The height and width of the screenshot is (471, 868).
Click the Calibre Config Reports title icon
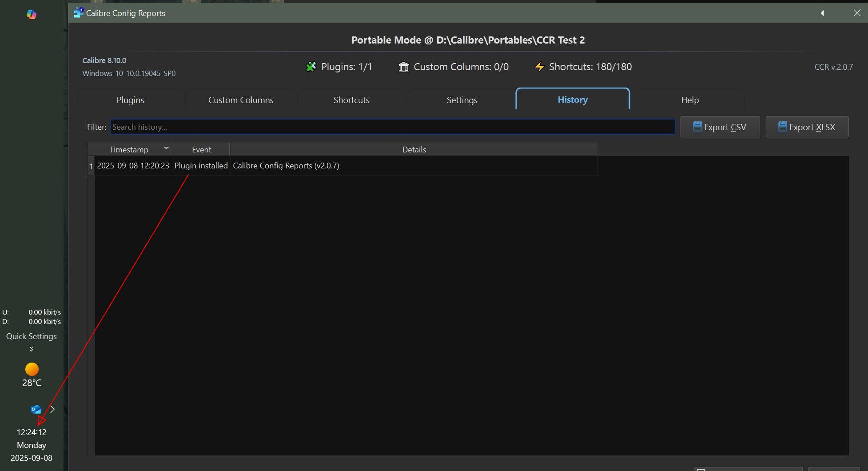click(79, 12)
